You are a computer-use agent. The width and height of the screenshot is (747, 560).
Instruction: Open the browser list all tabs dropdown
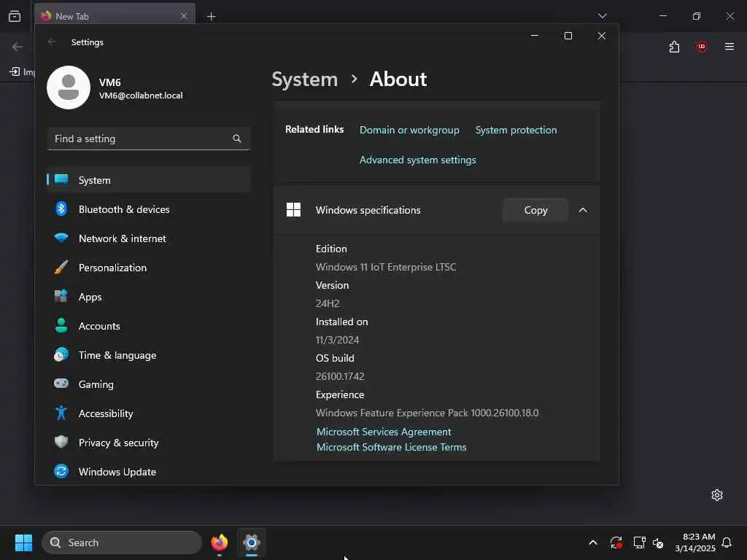pos(602,16)
